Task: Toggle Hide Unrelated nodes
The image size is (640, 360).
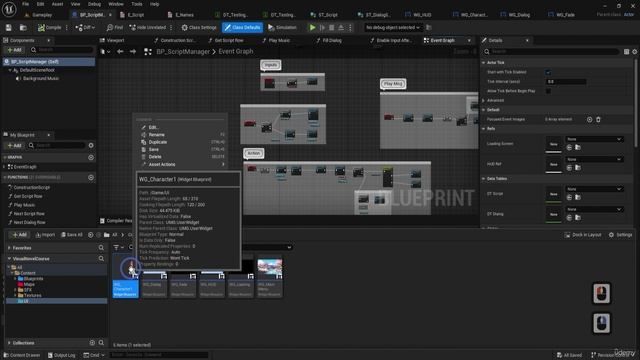Action: (148, 27)
